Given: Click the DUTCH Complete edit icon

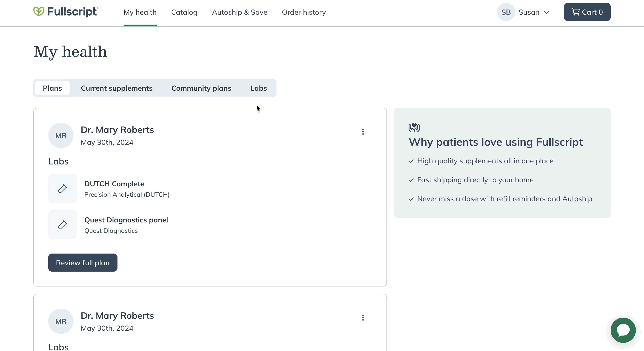Looking at the screenshot, I should coord(63,188).
